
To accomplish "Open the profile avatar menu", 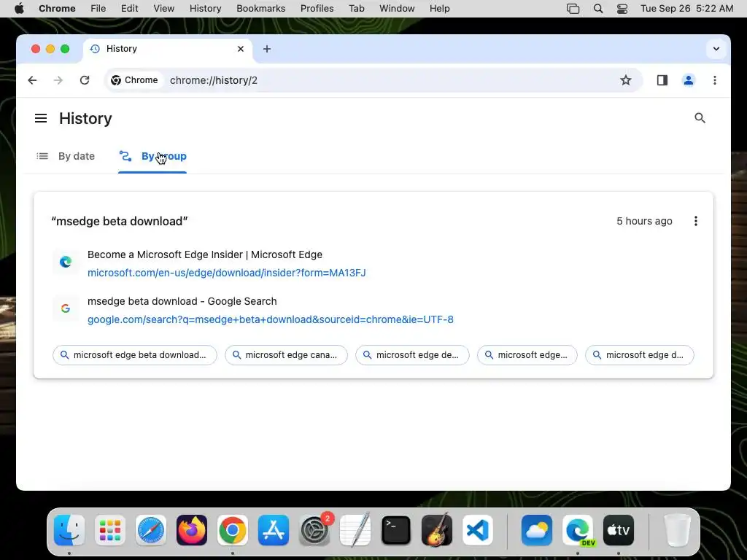I will (689, 80).
